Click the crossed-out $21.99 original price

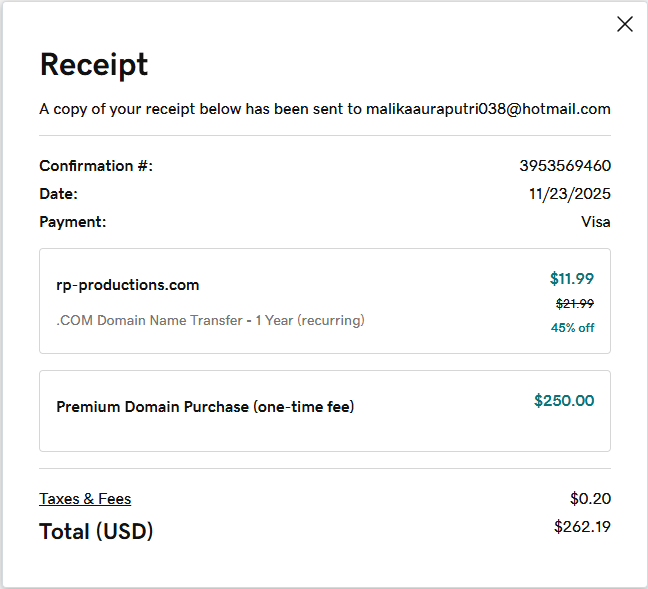(x=575, y=304)
